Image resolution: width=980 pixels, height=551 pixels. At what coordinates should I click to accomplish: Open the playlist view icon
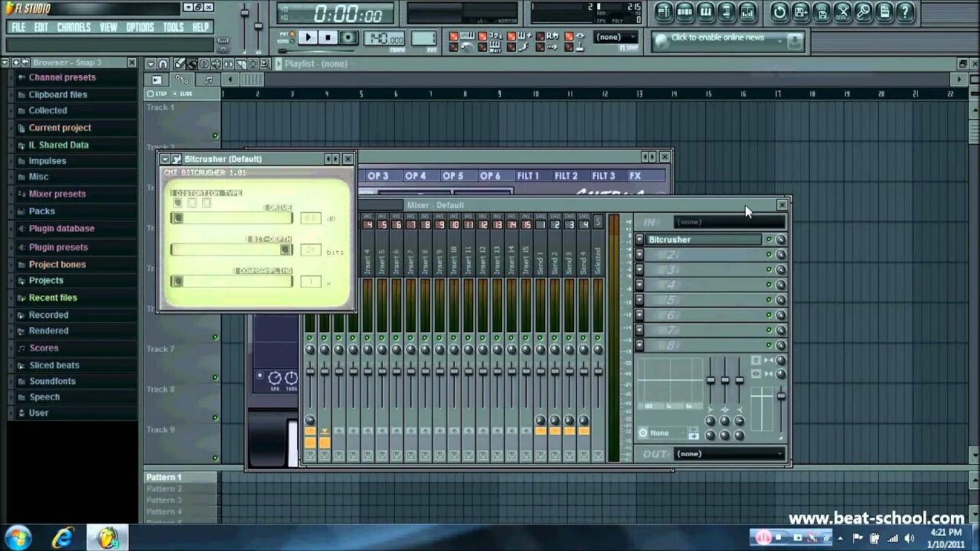[x=664, y=11]
